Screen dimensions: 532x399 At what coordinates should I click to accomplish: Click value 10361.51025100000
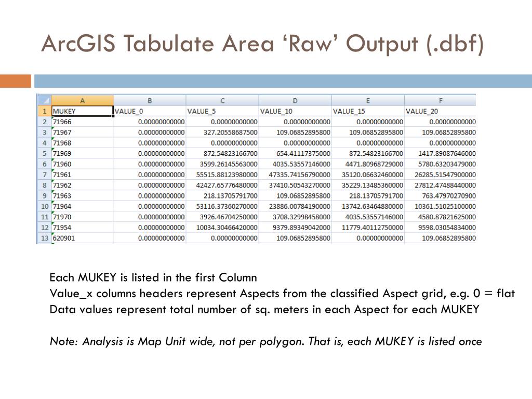click(441, 206)
